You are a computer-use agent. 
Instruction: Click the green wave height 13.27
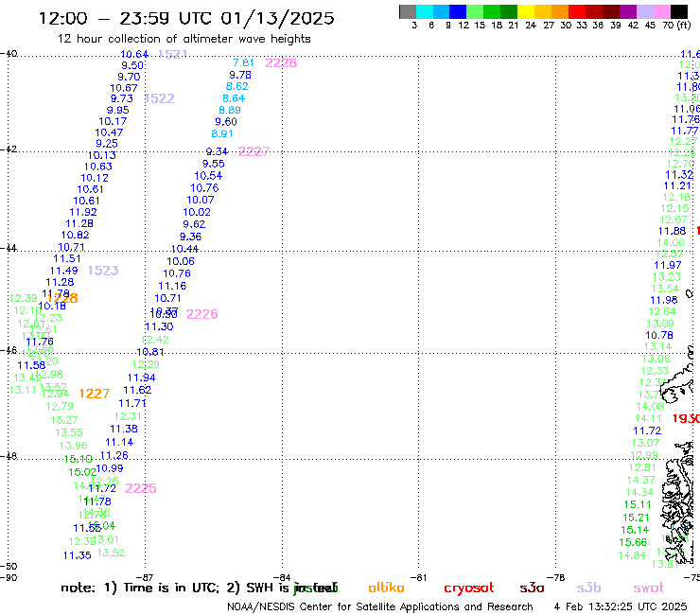coord(64,420)
